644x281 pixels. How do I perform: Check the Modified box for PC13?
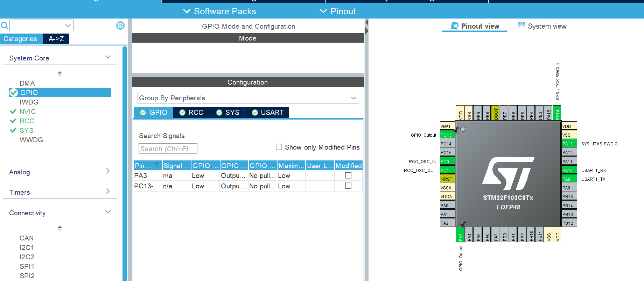348,186
